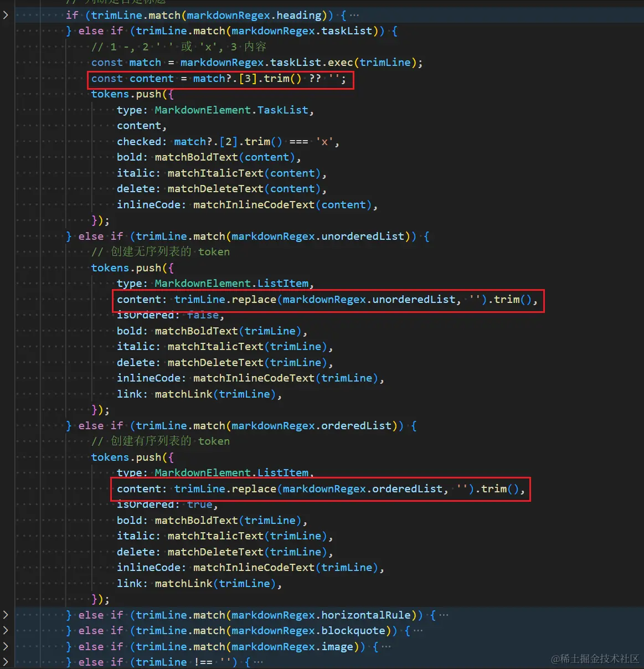This screenshot has height=669, width=644.
Task: Click the 'checked:' property name
Action: 142,142
